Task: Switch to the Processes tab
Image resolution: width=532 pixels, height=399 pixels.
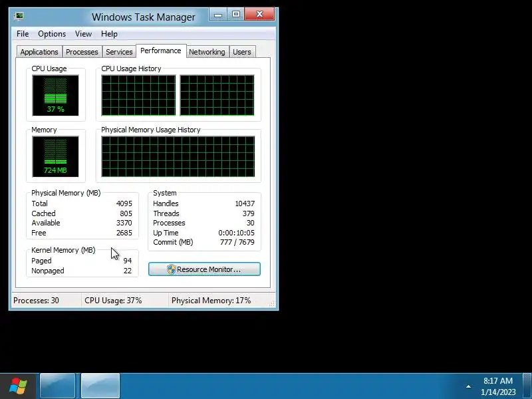Action: (x=82, y=52)
